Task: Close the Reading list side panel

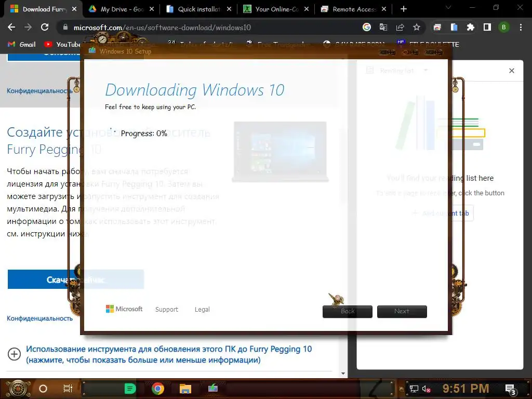Action: [x=512, y=71]
